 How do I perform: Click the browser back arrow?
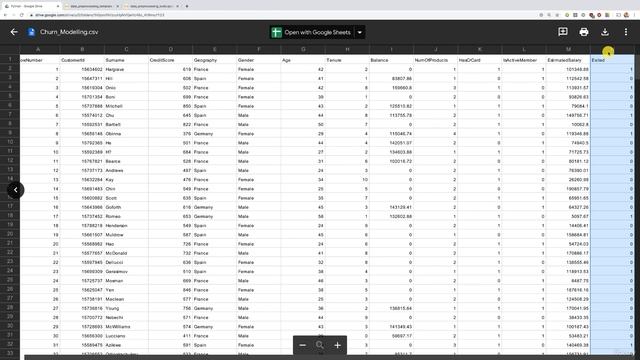click(5, 15)
